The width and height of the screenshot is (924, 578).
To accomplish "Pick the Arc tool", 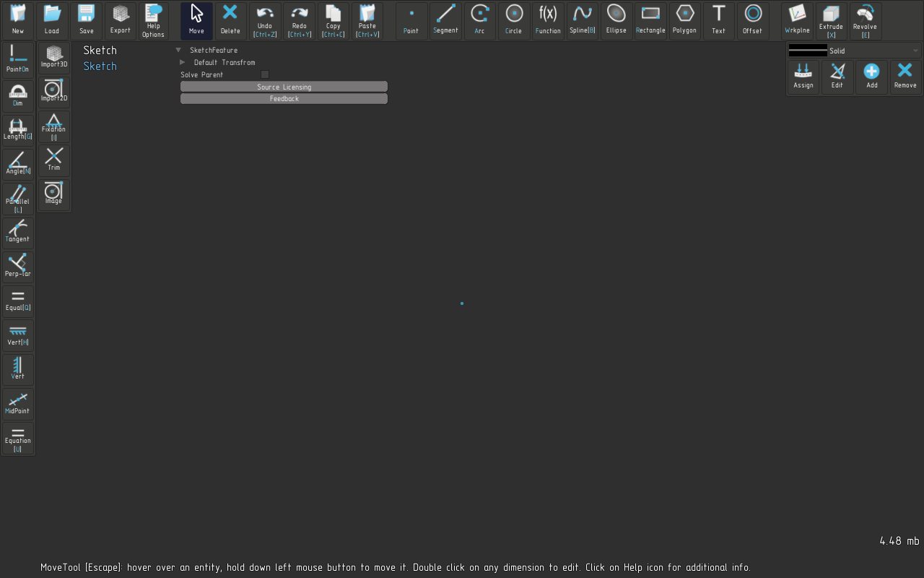I will pos(479,20).
